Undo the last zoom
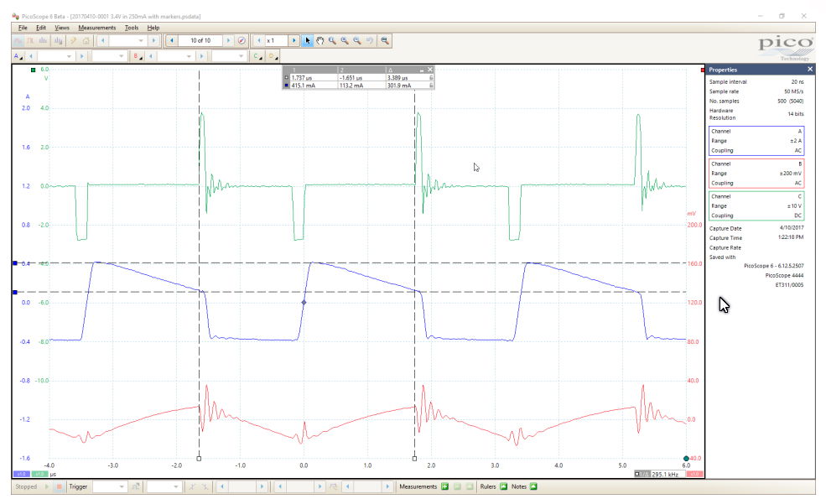The height and width of the screenshot is (504, 826). (x=370, y=40)
